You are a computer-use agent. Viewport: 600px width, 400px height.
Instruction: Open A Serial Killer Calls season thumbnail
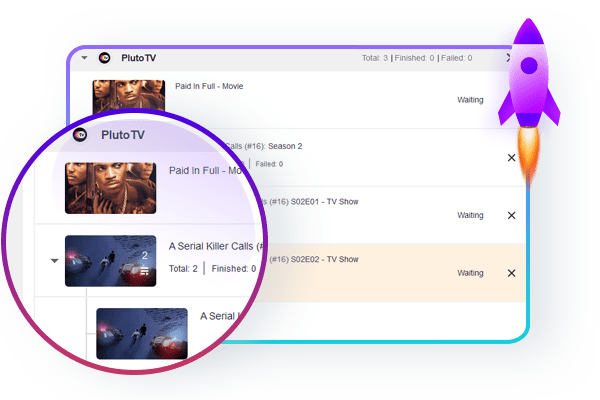coord(111,261)
